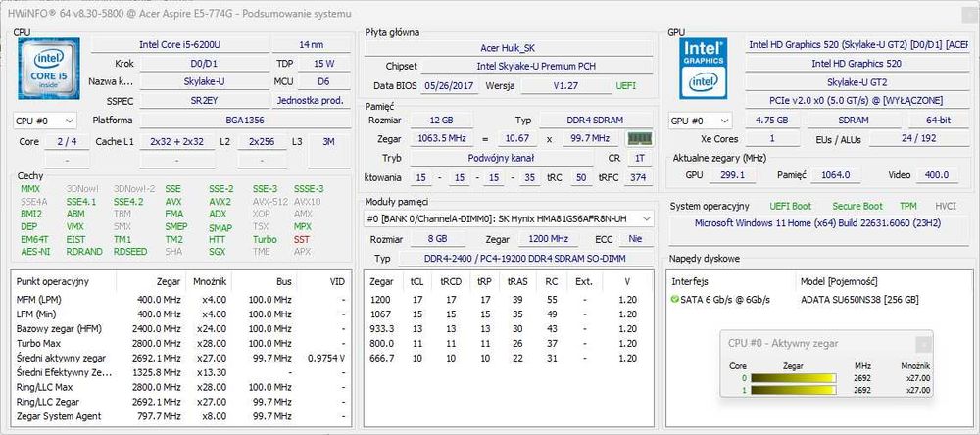This screenshot has width=980, height=435.
Task: Click the memory clock 1063.5 MHz
Action: tap(441, 139)
